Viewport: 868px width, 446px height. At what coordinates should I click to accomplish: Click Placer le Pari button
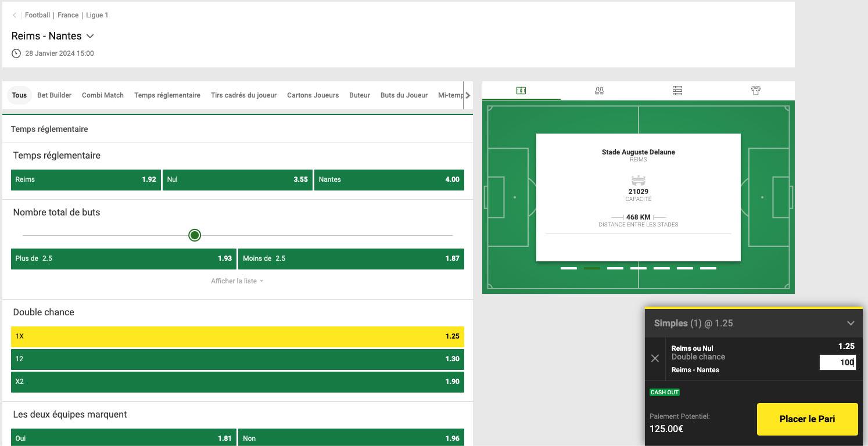pyautogui.click(x=807, y=419)
